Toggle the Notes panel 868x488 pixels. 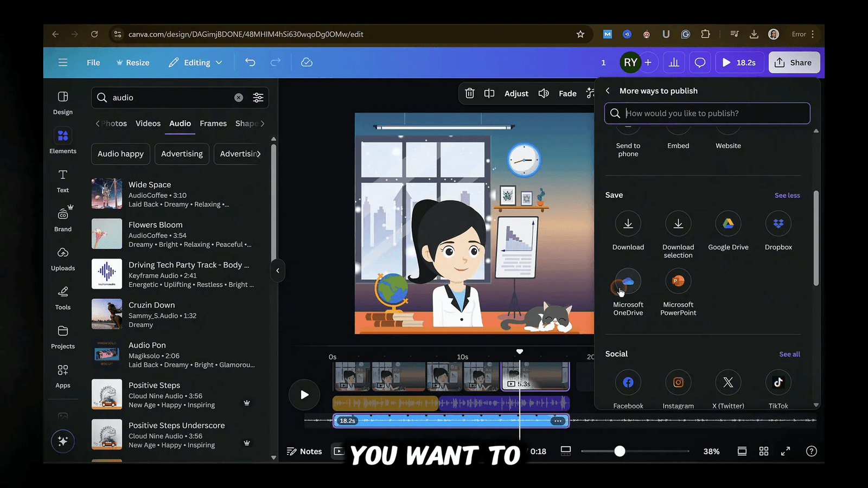coord(304,451)
